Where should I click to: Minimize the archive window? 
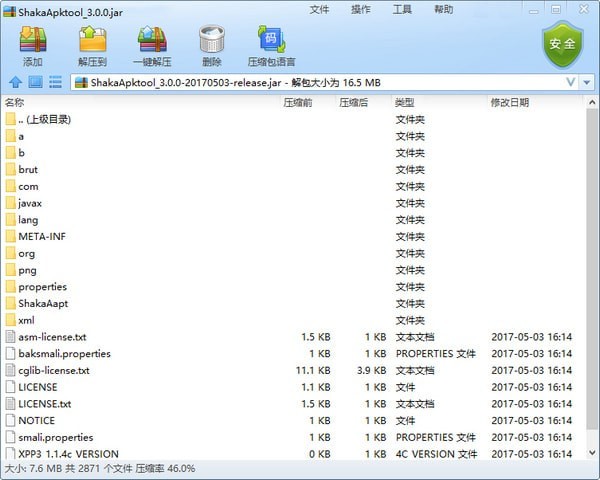[x=534, y=10]
